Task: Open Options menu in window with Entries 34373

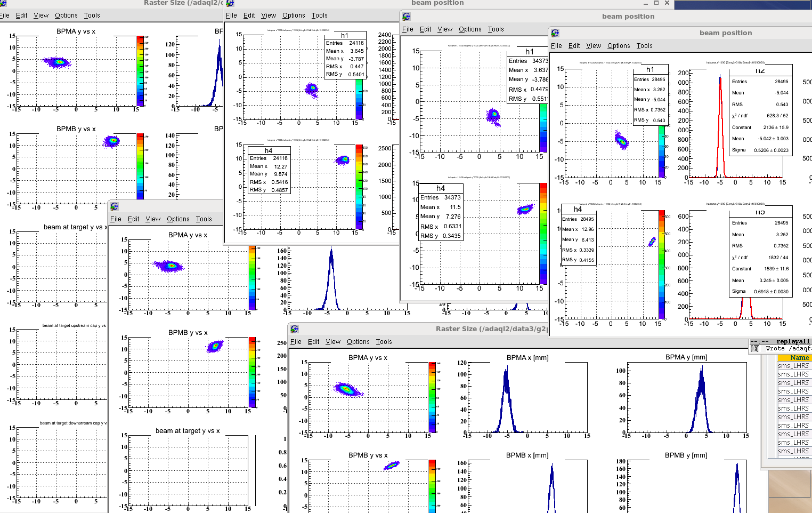Action: (470, 29)
